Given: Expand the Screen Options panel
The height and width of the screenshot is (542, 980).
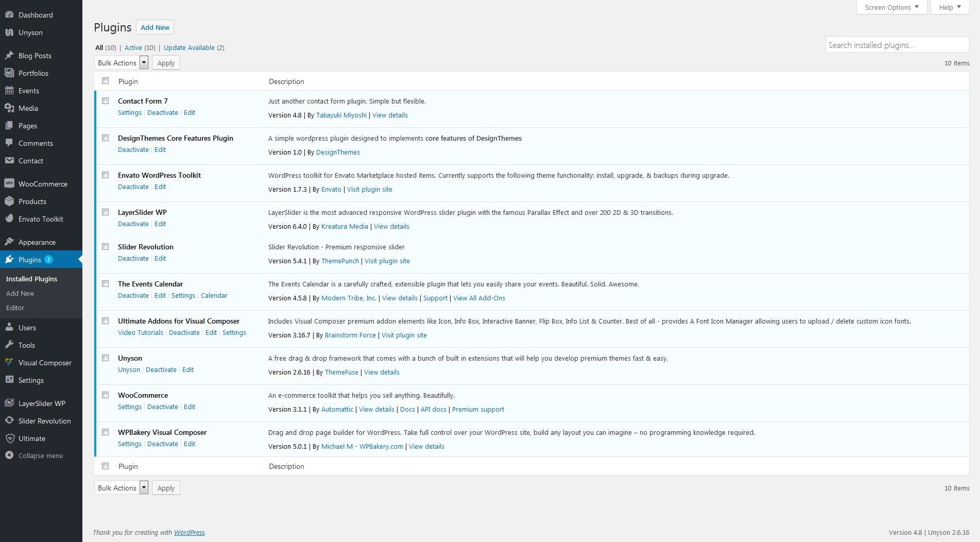Looking at the screenshot, I should (x=891, y=7).
